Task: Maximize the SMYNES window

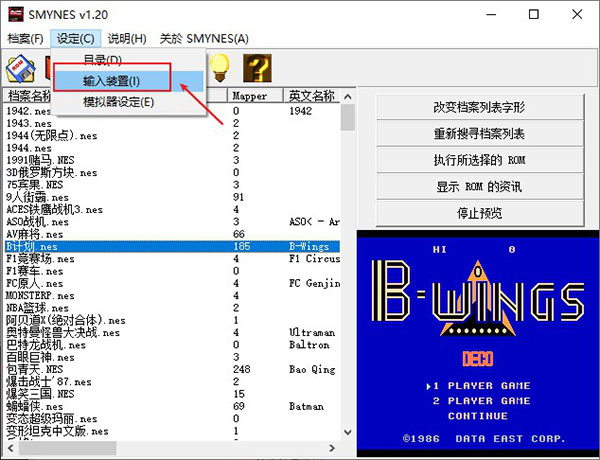Action: [534, 15]
